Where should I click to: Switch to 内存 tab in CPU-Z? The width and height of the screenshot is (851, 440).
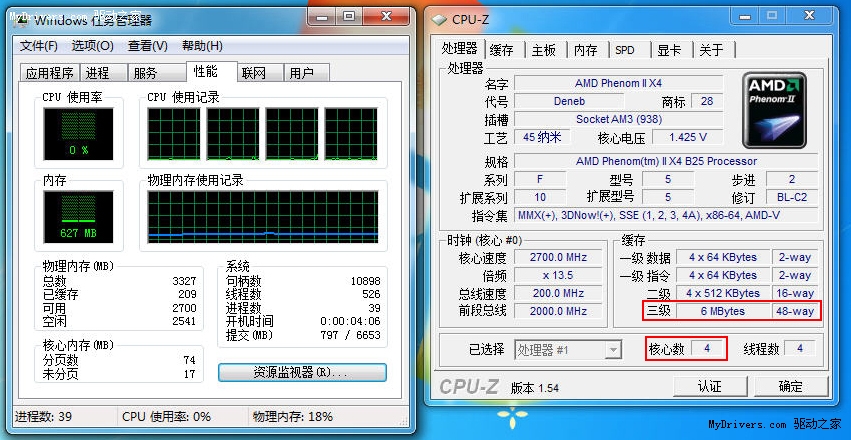tap(586, 50)
